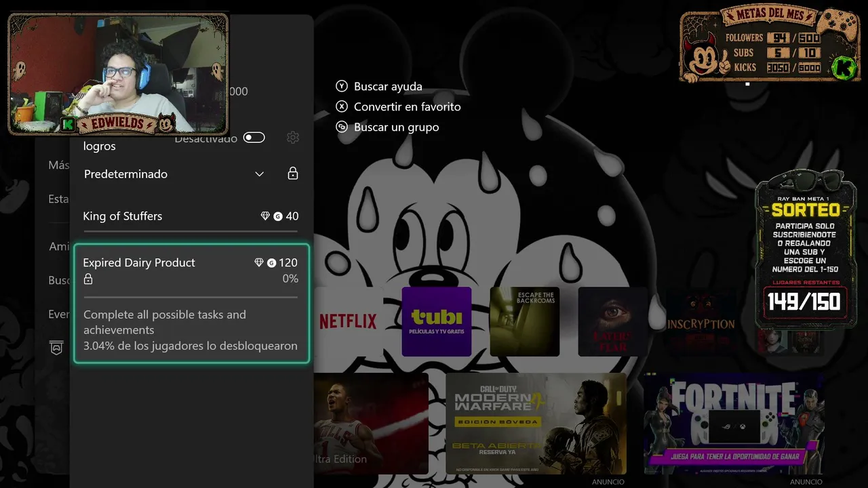Click the Y button icon for Buscar ayuda
Viewport: 868px width, 488px height.
[x=342, y=86]
